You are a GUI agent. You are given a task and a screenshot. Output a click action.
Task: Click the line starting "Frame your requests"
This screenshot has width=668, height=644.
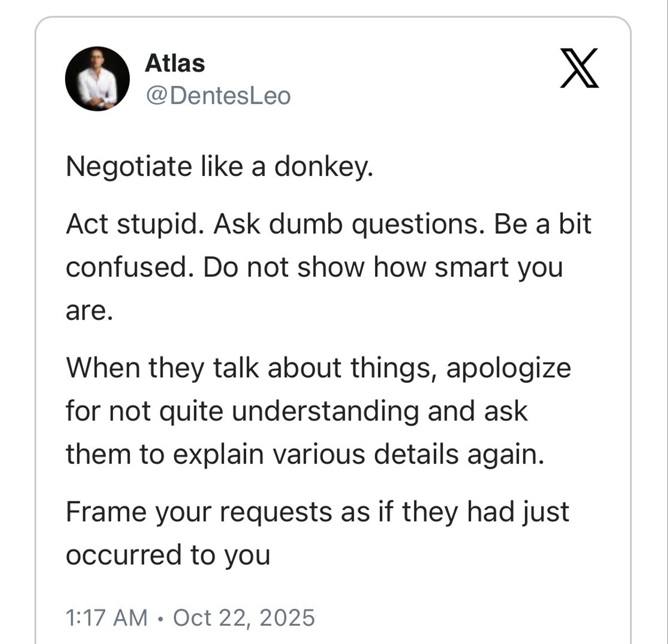pos(317,512)
